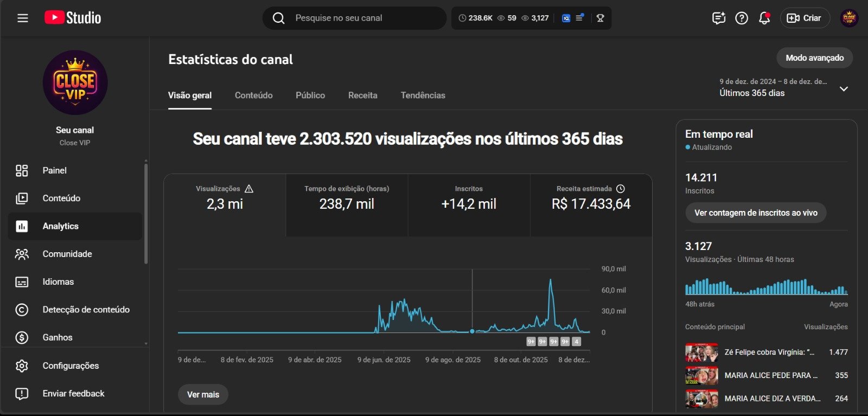Click the Seu canal teve 2.303.520 visualizações headline
This screenshot has height=416, width=868.
click(x=408, y=139)
